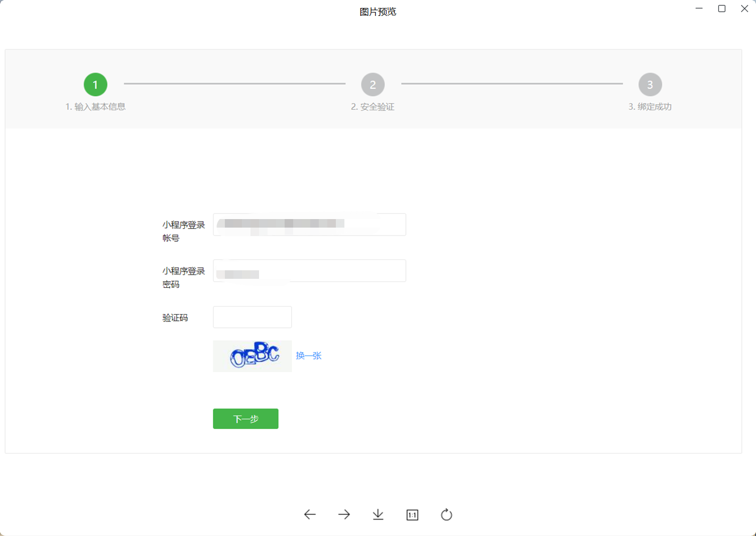Show image at 1:1 actual size

click(x=412, y=515)
